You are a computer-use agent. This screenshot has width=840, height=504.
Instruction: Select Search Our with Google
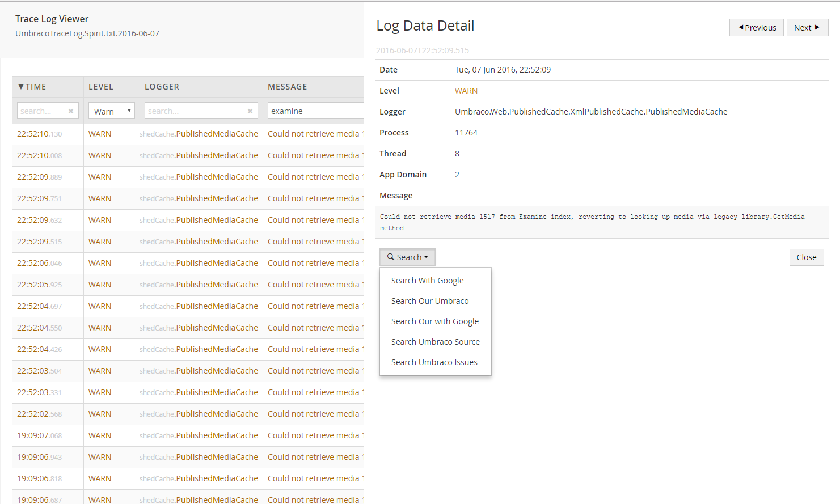coord(435,321)
